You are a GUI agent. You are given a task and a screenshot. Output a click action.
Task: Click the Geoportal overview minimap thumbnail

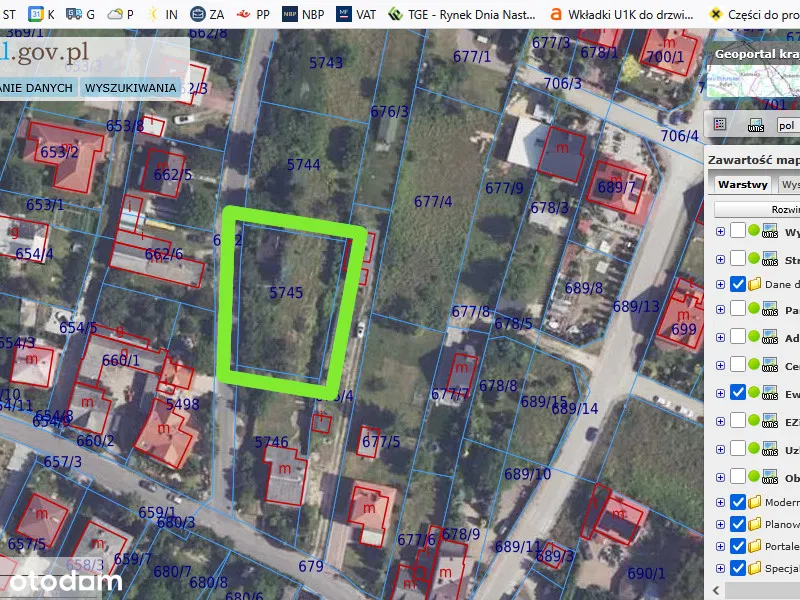pyautogui.click(x=753, y=82)
